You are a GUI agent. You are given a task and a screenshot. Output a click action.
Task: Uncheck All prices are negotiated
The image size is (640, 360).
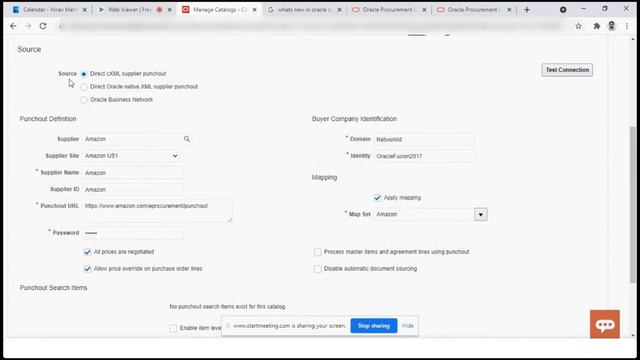click(x=87, y=252)
